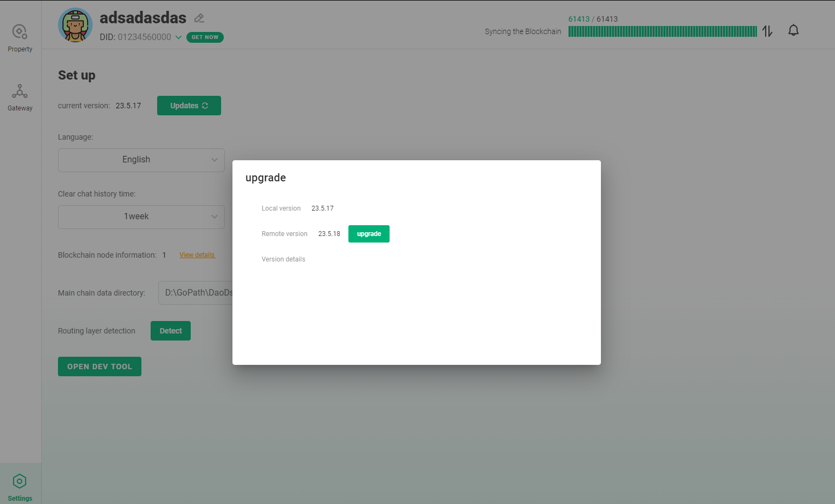Click OPEN DEV TOOL button
835x504 pixels.
click(x=100, y=366)
